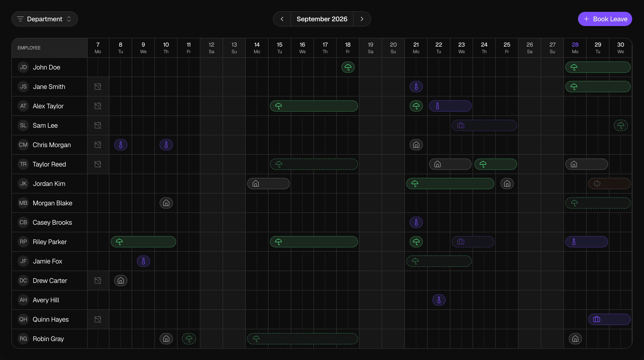Open Riley Parker's vacation bar 8th to 10th
Screen dimensions: 644x360
click(x=143, y=242)
